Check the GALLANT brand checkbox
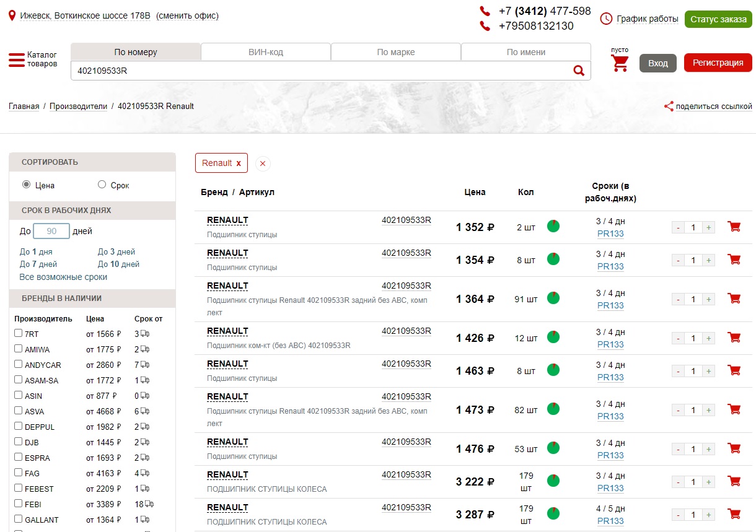756x532 pixels. (x=19, y=519)
